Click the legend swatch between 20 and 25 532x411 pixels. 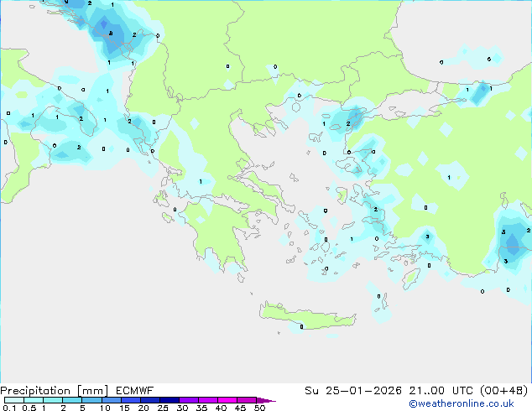pyautogui.click(x=150, y=400)
